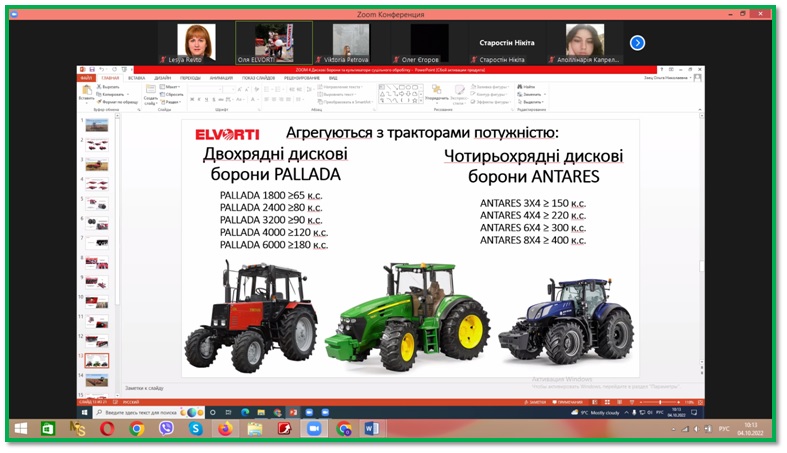The height and width of the screenshot is (453, 787).
Task: Click Заменить (Replace) in editing group
Action: (531, 94)
